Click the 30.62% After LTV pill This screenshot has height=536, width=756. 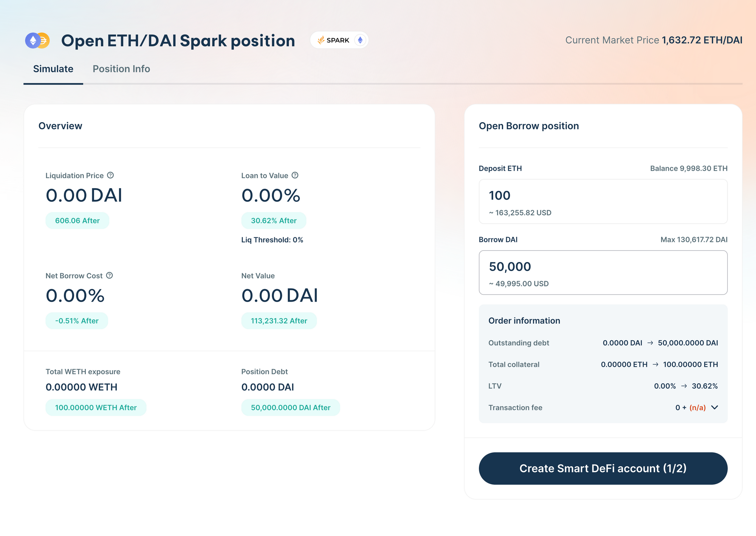coord(274,221)
